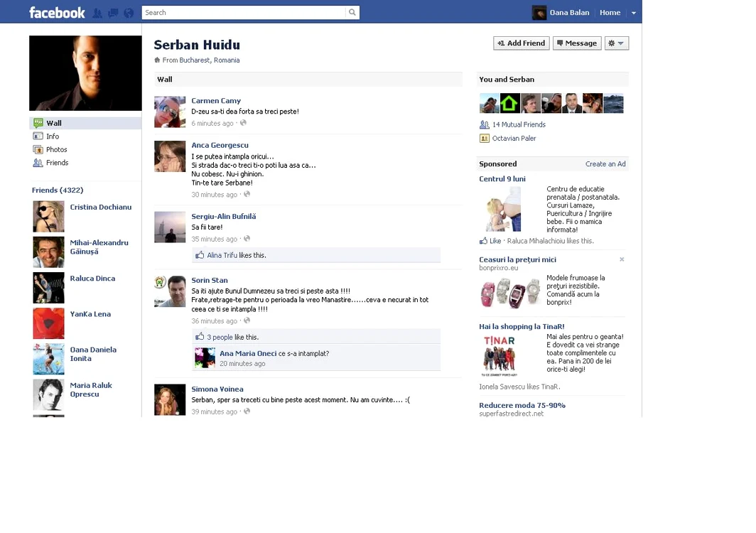Click the Message button
This screenshot has height=533, width=756.
pyautogui.click(x=577, y=43)
